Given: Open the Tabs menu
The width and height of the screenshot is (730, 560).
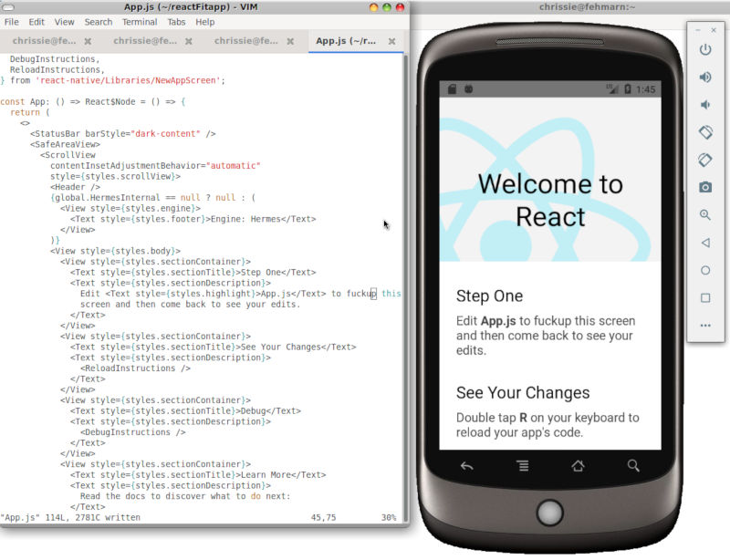Looking at the screenshot, I should tap(178, 22).
